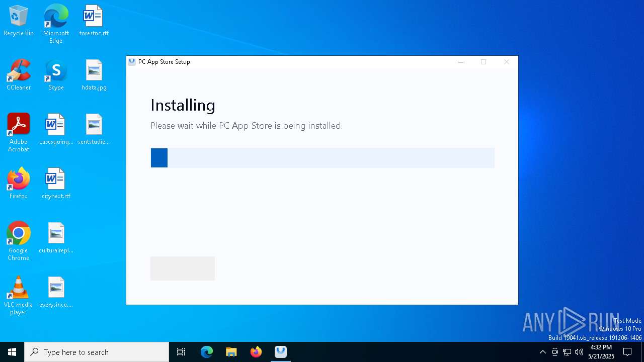Image resolution: width=644 pixels, height=362 pixels.
Task: Select the culturalrepl image file
Action: pos(56,238)
